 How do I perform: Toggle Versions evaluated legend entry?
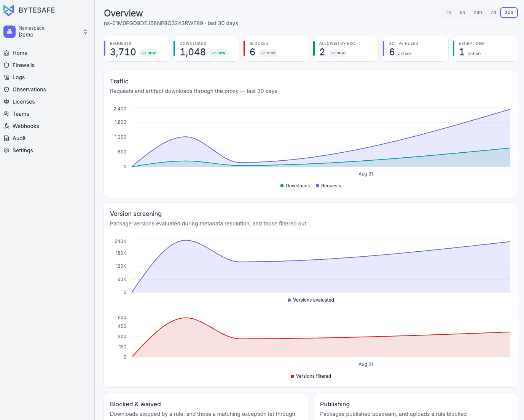[311, 300]
